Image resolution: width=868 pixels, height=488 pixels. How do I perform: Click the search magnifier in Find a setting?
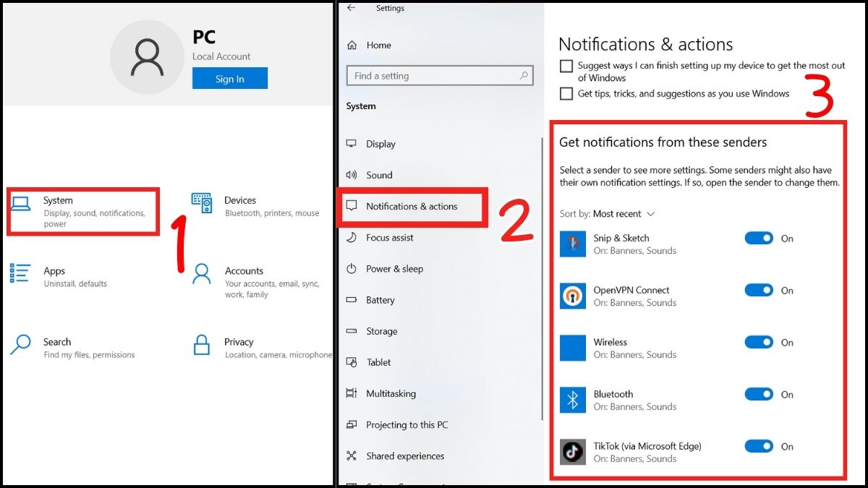(x=524, y=75)
